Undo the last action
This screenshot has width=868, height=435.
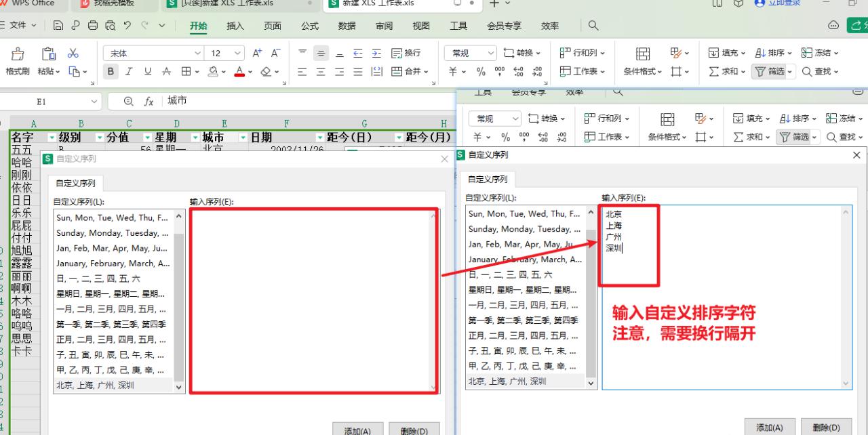[127, 26]
